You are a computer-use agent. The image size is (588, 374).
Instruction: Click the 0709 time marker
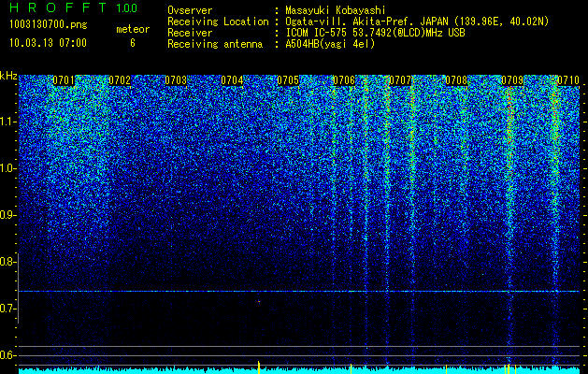coord(512,80)
